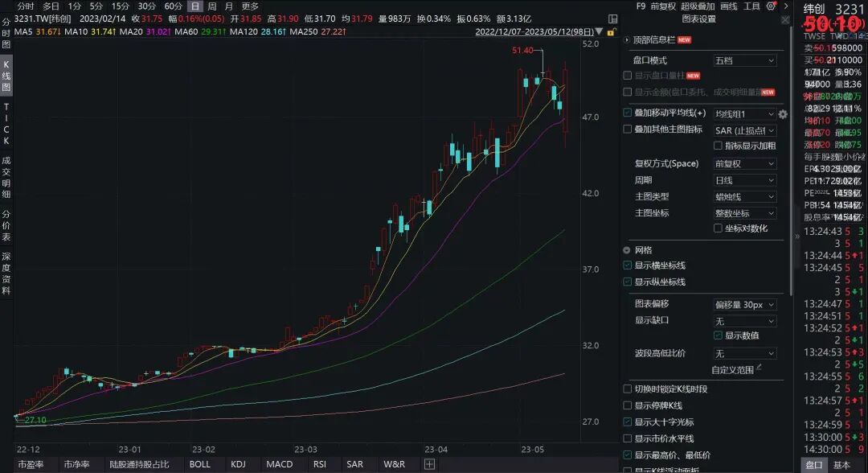Switch to KDJ indicator tab
The image size is (868, 473).
pos(238,464)
